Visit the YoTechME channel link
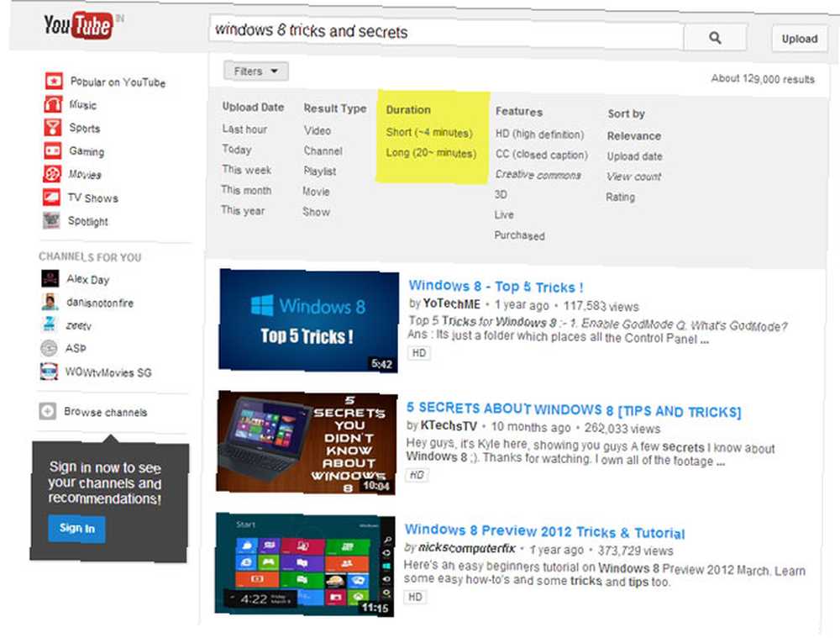The height and width of the screenshot is (638, 840). coord(451,303)
